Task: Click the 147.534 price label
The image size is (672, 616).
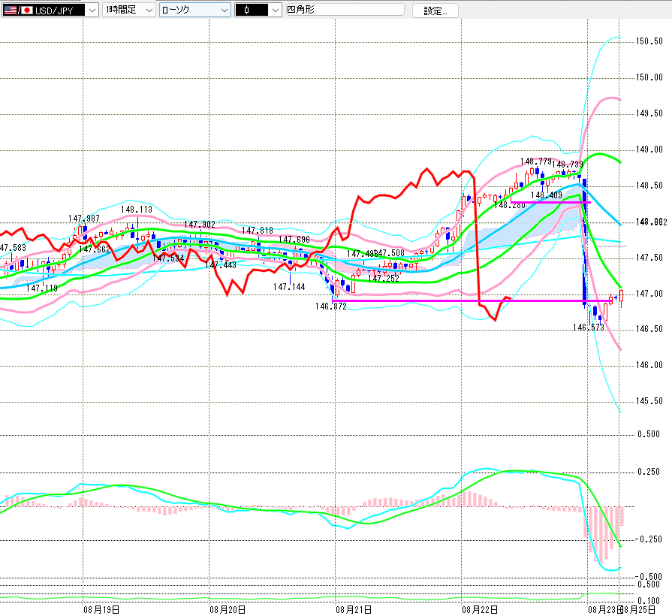Action: coord(168,258)
